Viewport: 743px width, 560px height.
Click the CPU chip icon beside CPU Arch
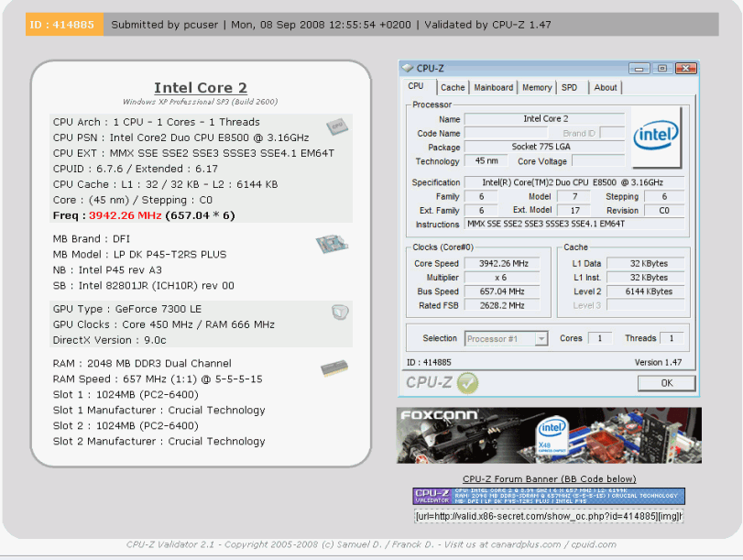pos(337,126)
